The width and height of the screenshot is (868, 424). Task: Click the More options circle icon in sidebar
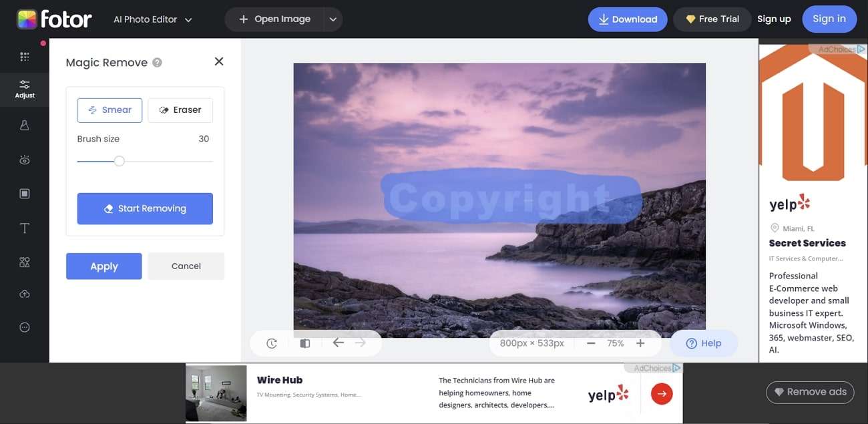(x=25, y=327)
